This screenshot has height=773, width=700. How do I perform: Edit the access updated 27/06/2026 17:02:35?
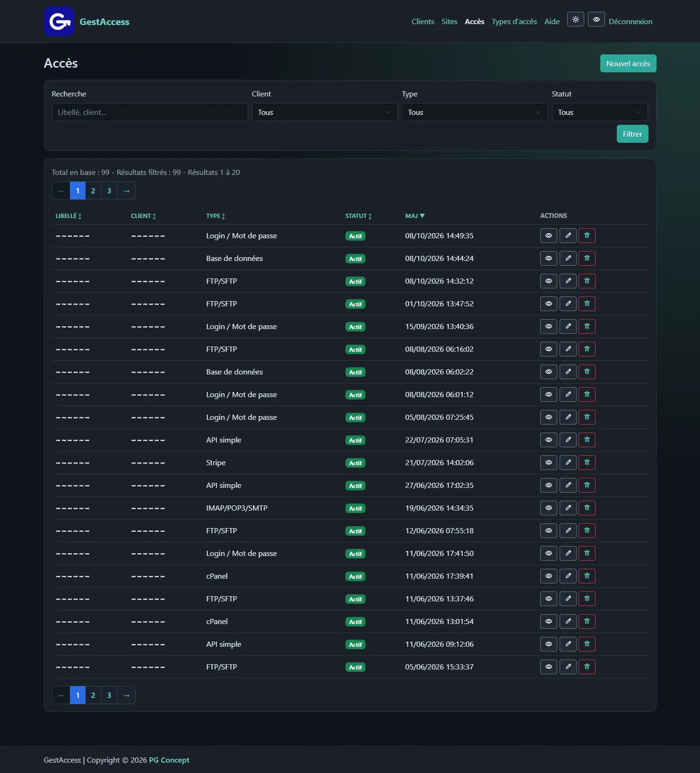click(568, 485)
